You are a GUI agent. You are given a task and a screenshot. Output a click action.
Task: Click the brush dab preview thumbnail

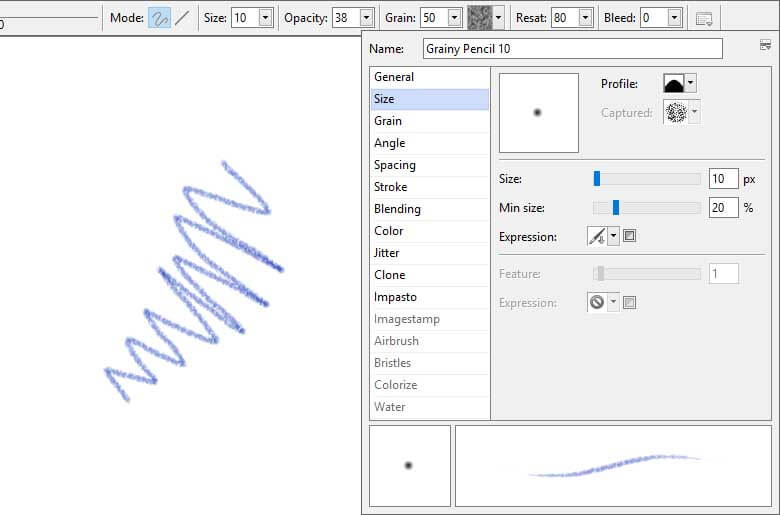(x=538, y=112)
